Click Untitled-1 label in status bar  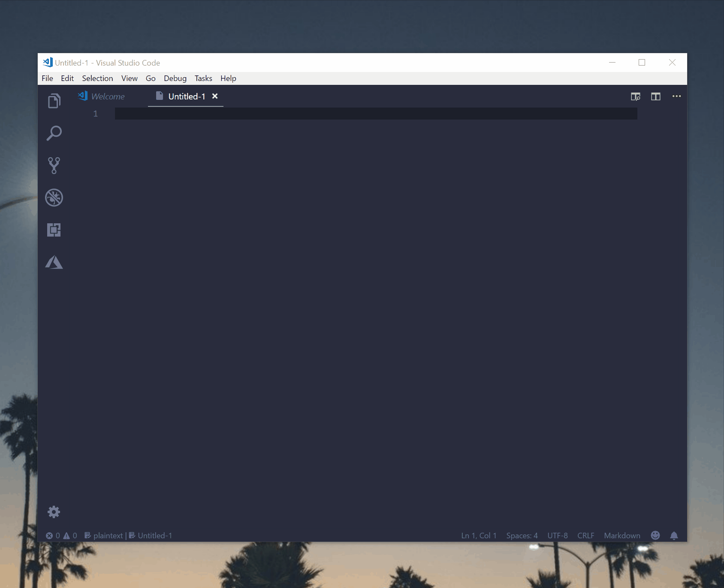(151, 536)
